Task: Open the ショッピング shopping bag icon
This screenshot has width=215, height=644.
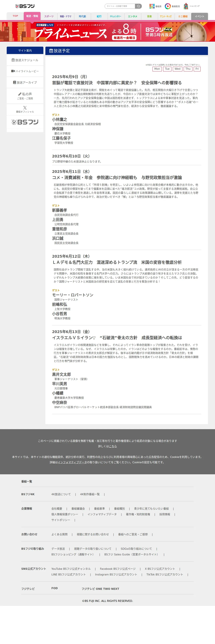Action: click(x=191, y=6)
